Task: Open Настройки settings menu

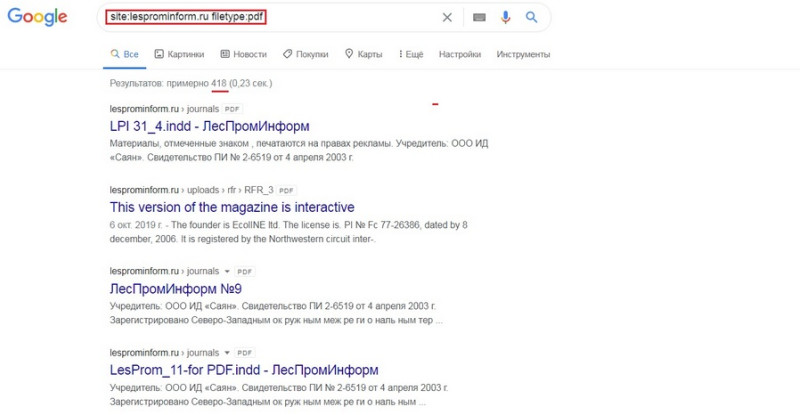Action: coord(460,54)
